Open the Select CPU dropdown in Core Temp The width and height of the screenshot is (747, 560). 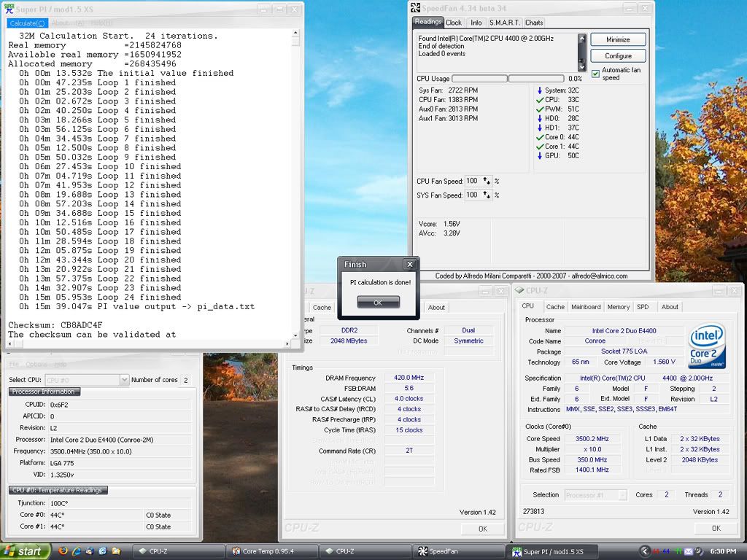(x=124, y=379)
